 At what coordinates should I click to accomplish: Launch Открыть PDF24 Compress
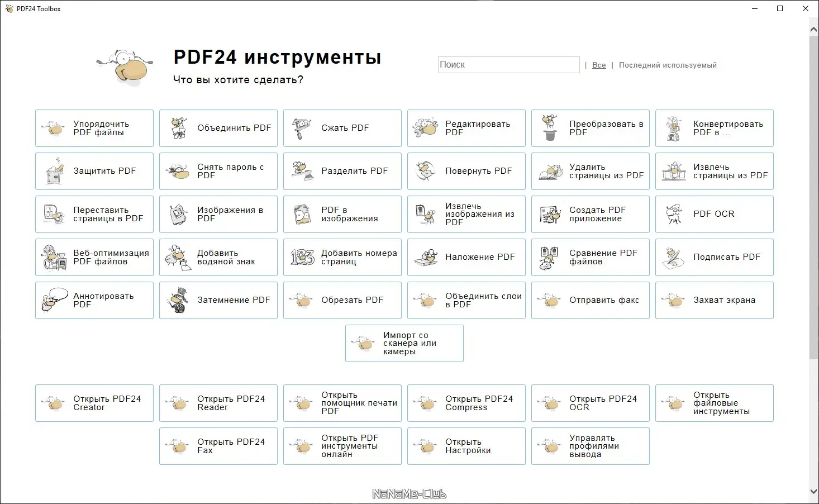pos(466,403)
